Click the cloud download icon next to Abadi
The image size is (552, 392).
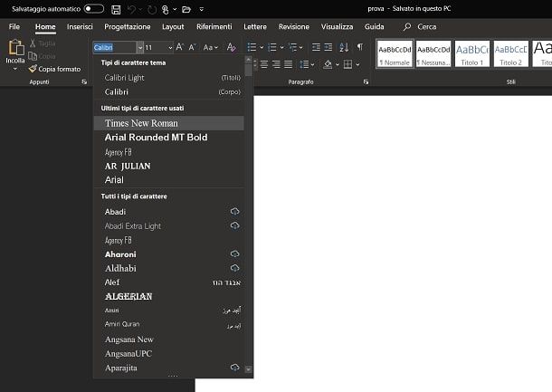coord(234,211)
